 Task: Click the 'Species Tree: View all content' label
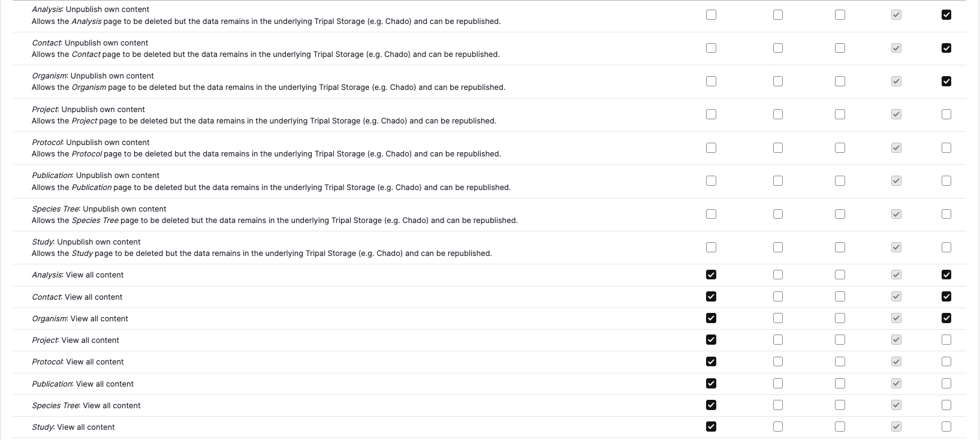86,406
